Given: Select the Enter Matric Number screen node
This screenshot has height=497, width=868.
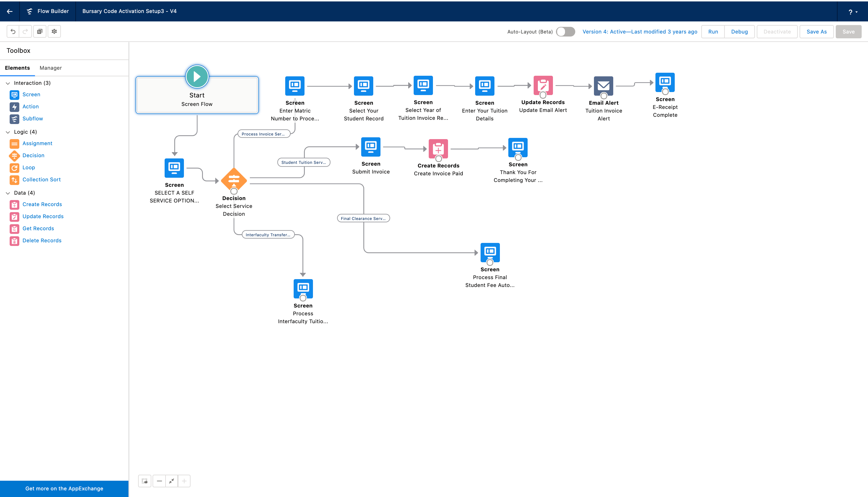Looking at the screenshot, I should pos(295,86).
